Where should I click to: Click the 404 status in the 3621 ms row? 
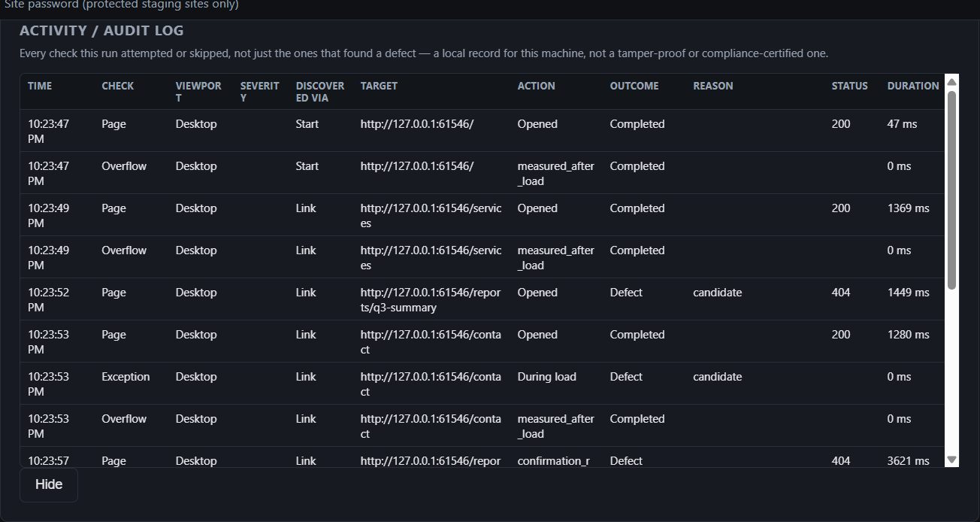tap(841, 461)
